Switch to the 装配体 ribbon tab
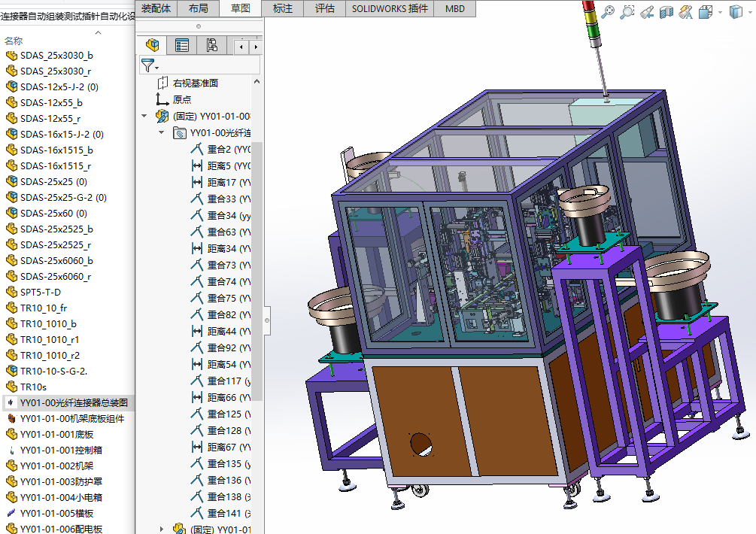 coord(156,8)
